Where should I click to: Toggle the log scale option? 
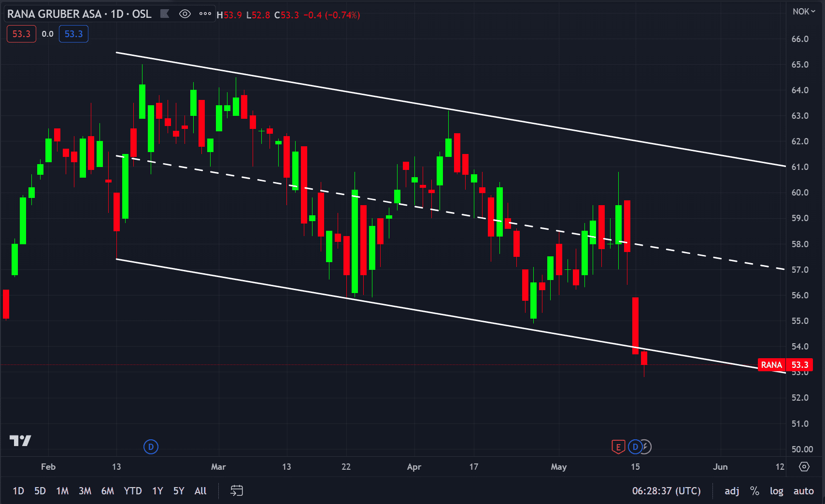pos(776,491)
